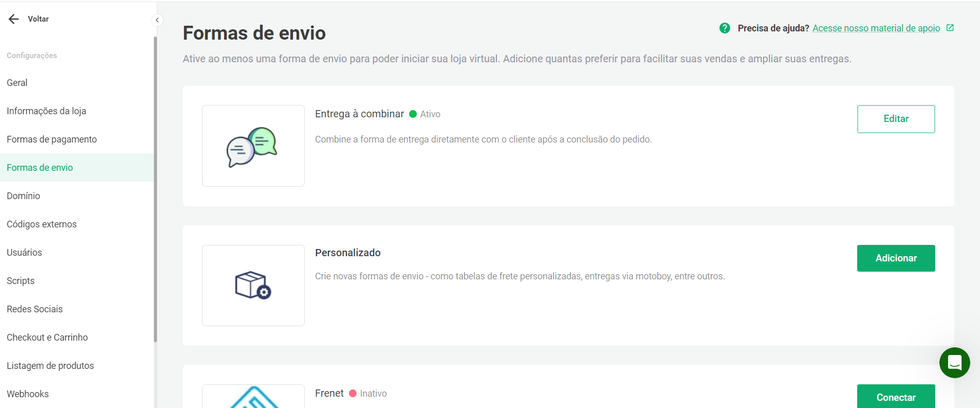Screen dimensions: 980x408
Task: Add a Personalizado shipping method
Action: [896, 258]
